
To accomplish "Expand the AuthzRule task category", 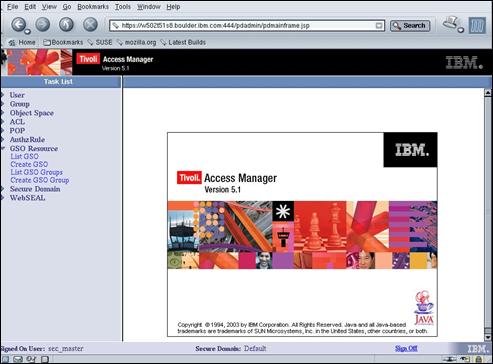I will pos(3,140).
